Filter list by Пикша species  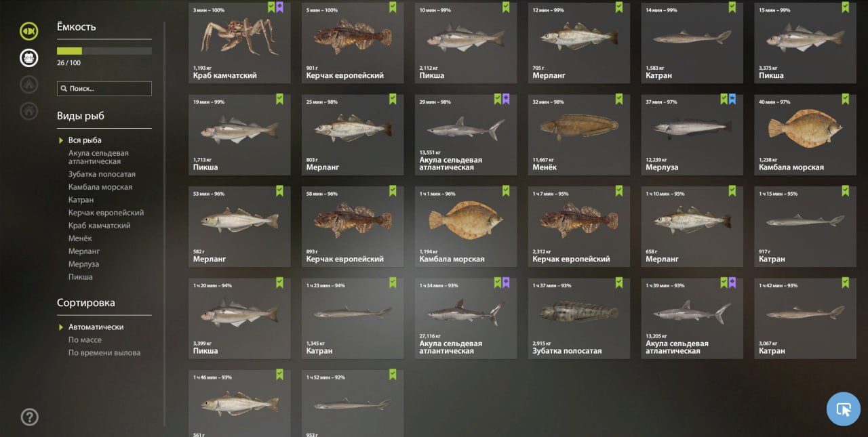click(x=81, y=276)
